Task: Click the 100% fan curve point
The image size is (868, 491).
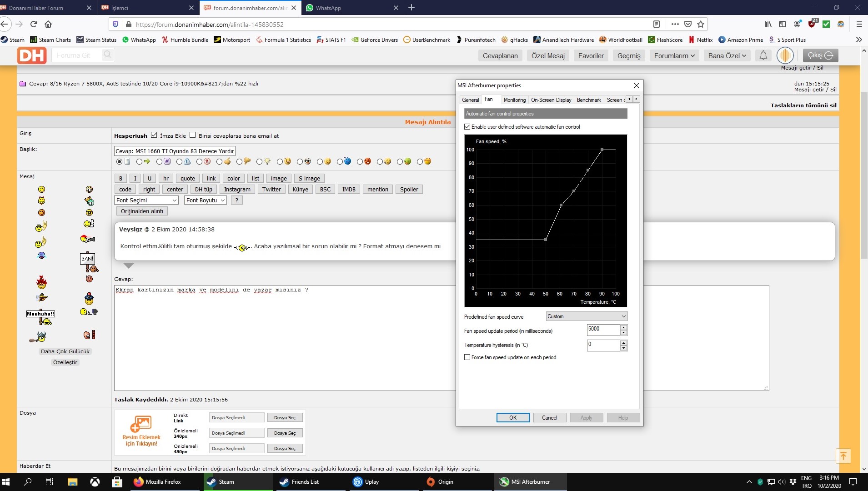Action: tap(602, 150)
